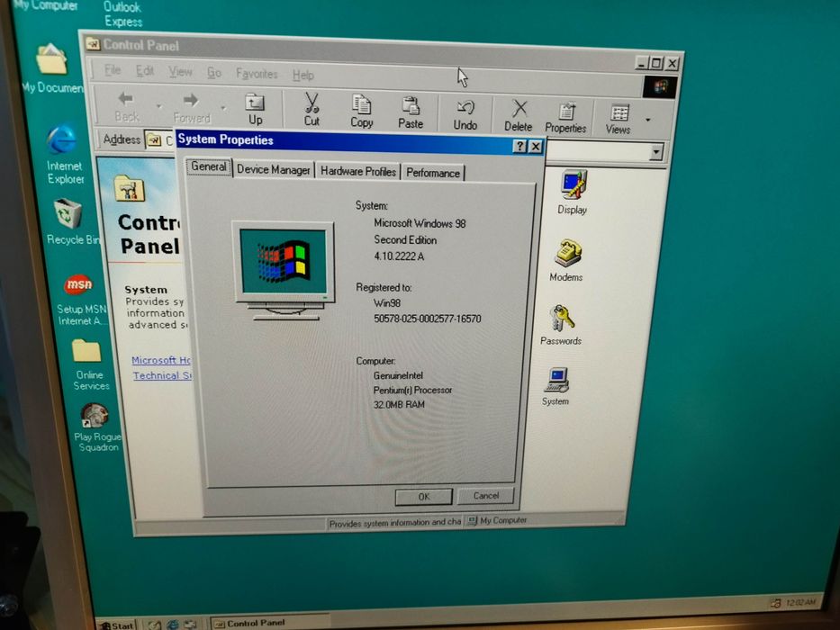Open the Edit menu
The width and height of the screenshot is (840, 630).
[145, 71]
